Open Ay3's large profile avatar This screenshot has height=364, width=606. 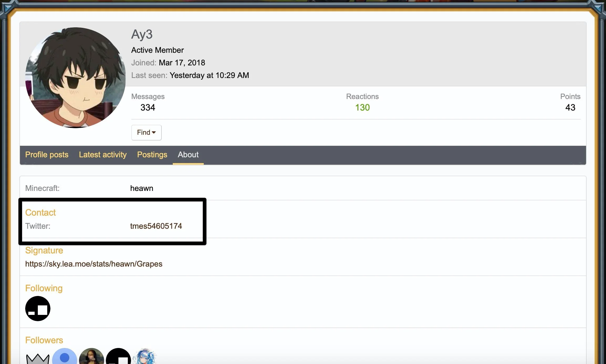(75, 78)
